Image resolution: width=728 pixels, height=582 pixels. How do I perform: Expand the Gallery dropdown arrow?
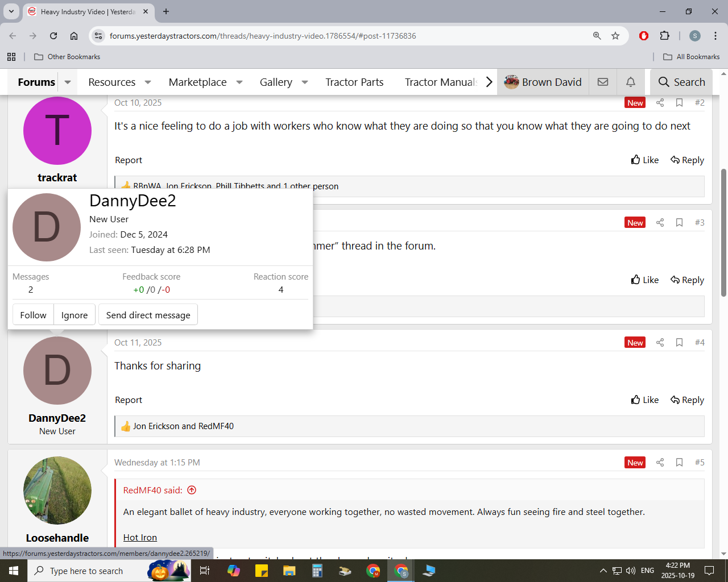click(x=305, y=82)
